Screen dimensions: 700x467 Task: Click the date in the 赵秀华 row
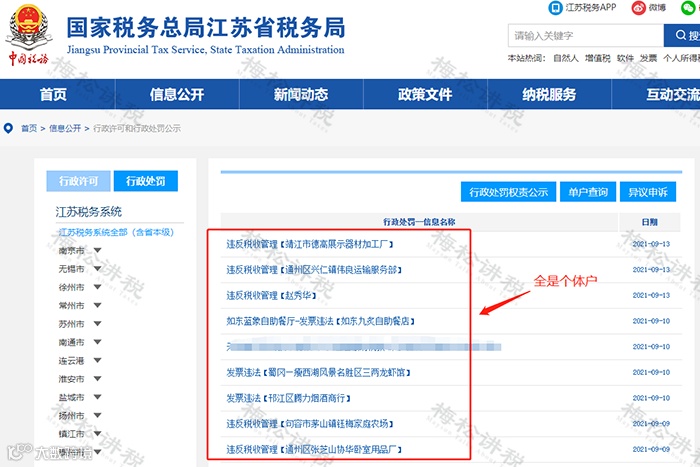tap(651, 296)
